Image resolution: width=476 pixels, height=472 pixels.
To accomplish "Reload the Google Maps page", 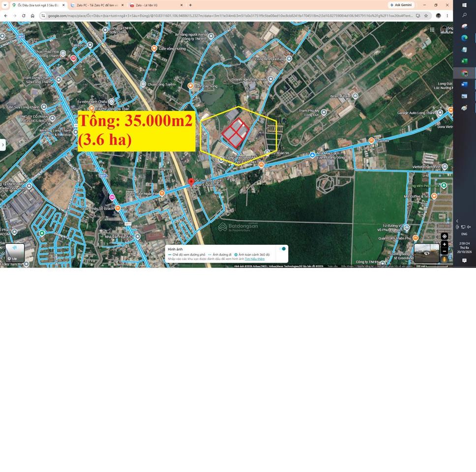I will click(24, 16).
